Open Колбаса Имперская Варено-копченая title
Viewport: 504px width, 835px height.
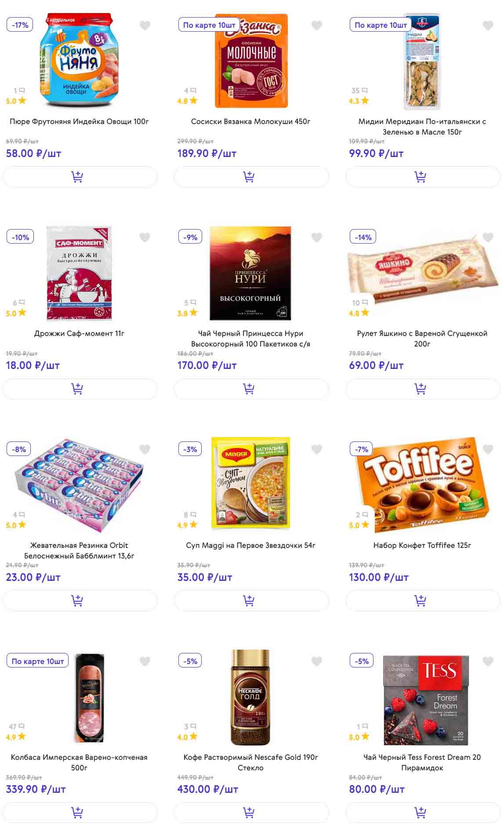coord(79,762)
